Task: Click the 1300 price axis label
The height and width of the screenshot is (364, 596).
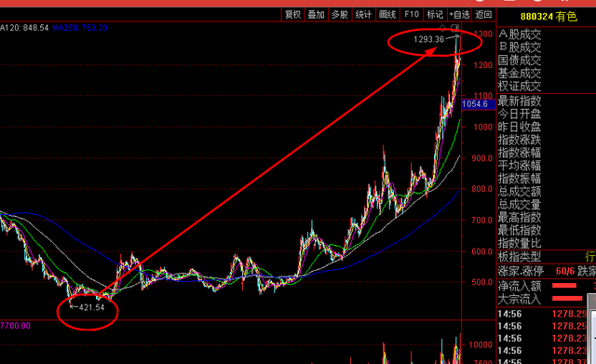Action: (x=482, y=34)
